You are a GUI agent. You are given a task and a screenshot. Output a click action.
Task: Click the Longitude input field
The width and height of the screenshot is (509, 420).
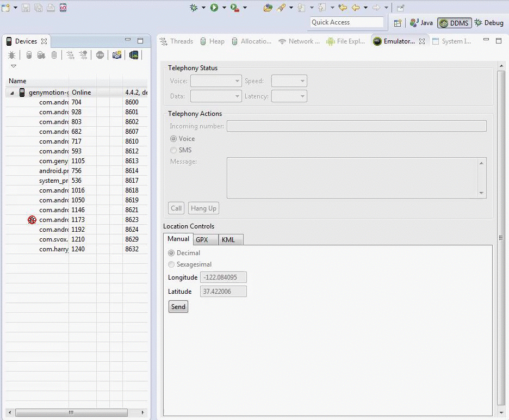(223, 277)
